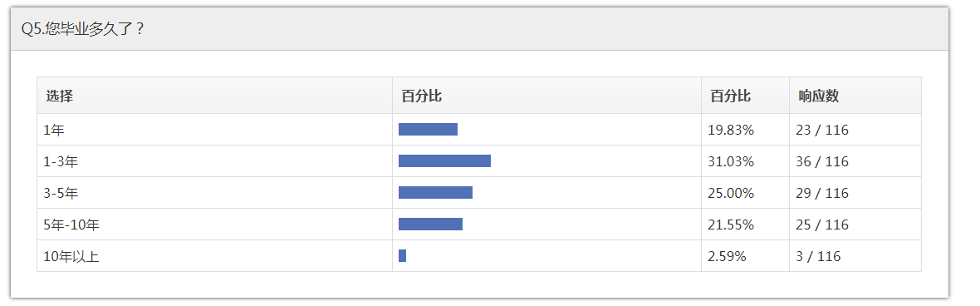
Task: Click the 31.03% percentage value
Action: [731, 161]
